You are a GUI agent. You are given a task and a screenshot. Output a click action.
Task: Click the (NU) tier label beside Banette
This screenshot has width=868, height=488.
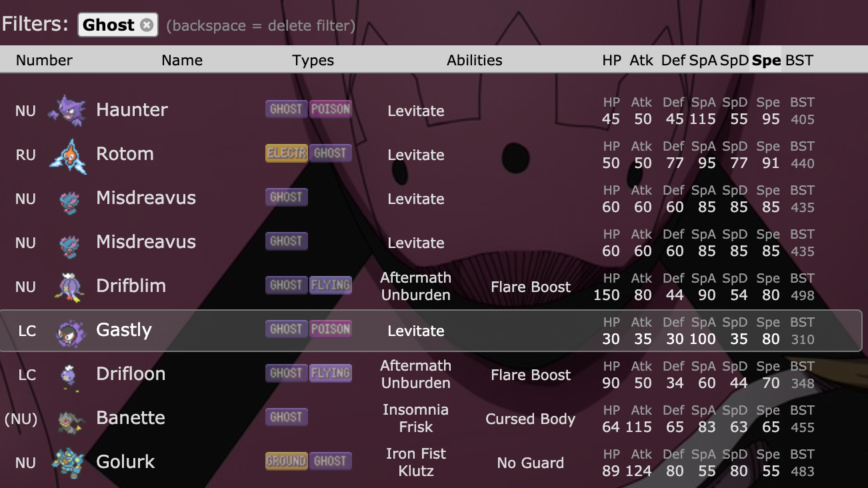click(x=21, y=419)
